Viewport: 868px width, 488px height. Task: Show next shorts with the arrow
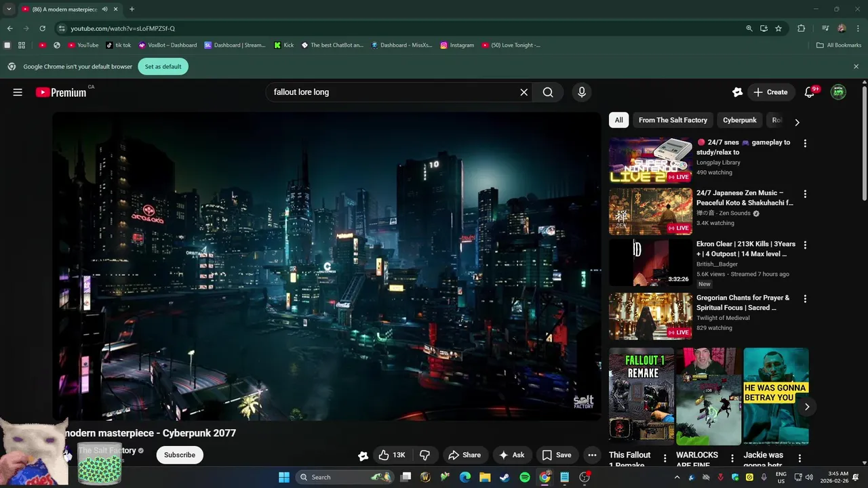point(806,407)
